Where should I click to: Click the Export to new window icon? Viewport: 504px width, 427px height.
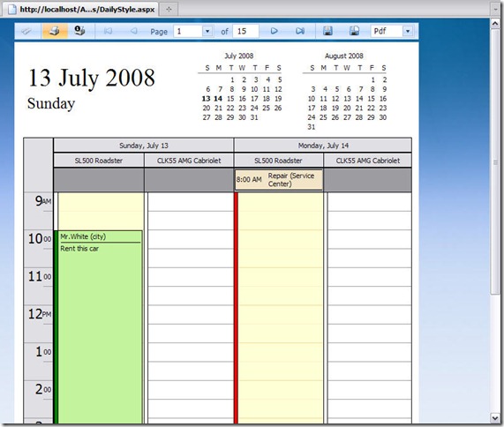pos(354,31)
